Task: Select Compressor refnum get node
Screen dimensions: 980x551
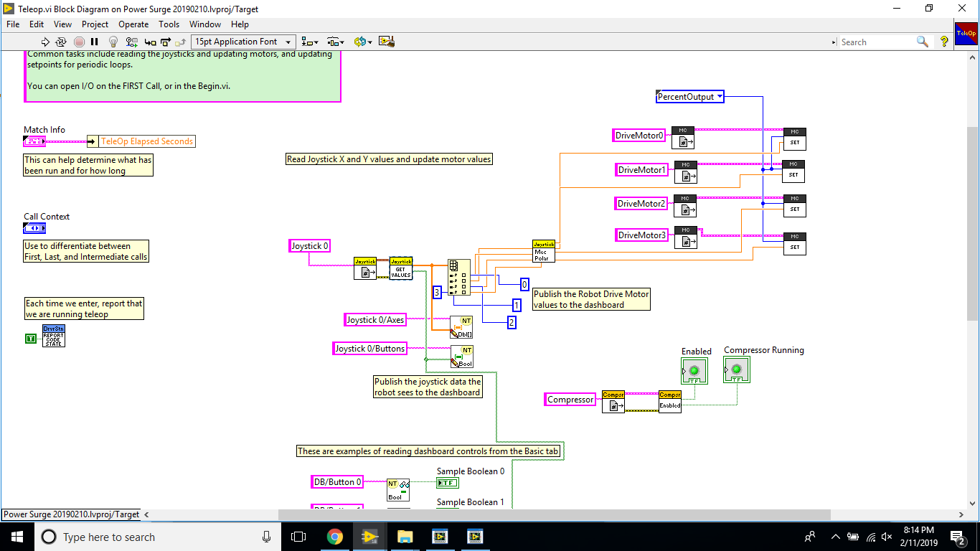Action: (x=613, y=401)
